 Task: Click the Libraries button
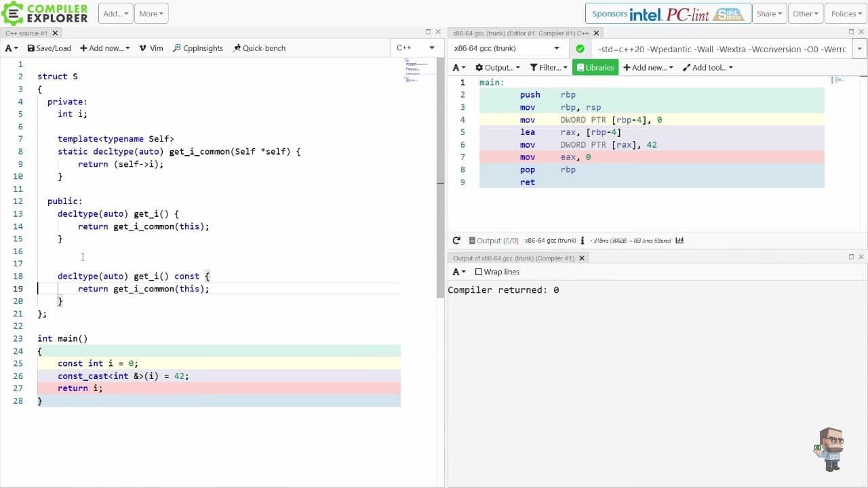595,68
